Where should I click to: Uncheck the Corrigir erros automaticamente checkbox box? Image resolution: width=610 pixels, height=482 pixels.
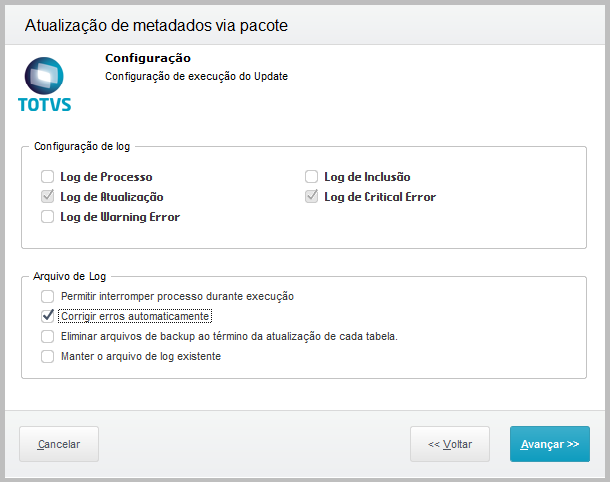(x=47, y=316)
